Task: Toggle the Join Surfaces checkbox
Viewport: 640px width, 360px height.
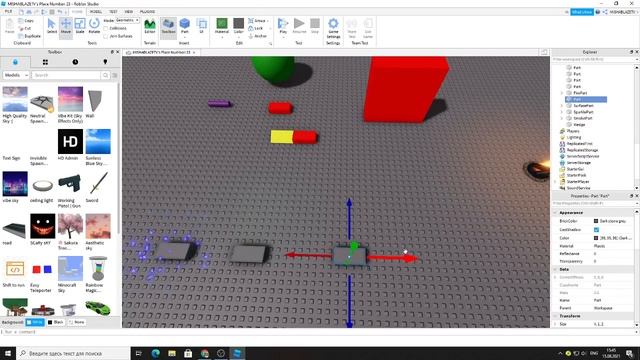Action: 106,36
